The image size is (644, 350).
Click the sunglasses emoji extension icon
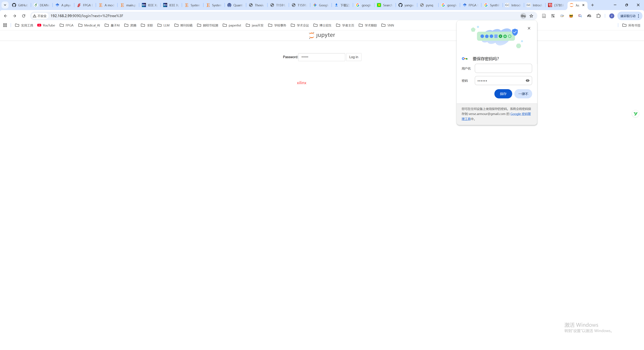pyautogui.click(x=571, y=16)
